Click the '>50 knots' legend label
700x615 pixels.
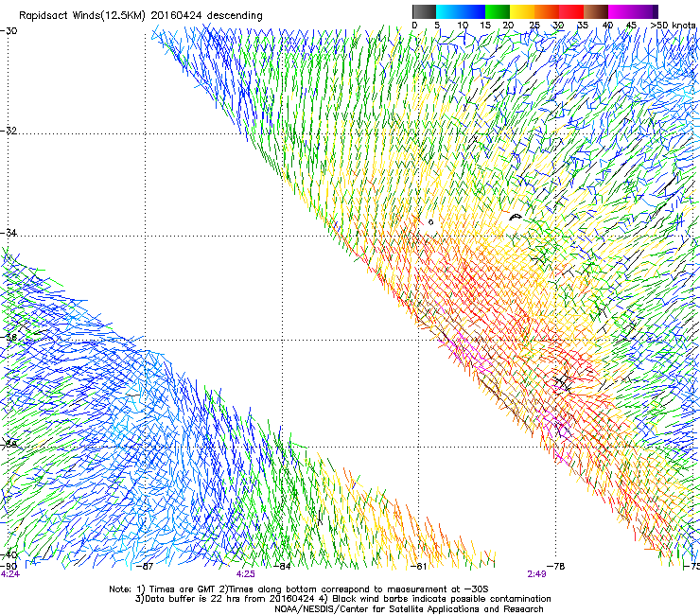[673, 26]
